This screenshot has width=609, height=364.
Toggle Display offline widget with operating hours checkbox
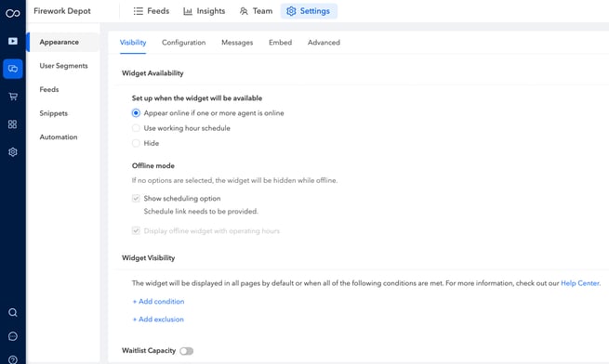(136, 231)
